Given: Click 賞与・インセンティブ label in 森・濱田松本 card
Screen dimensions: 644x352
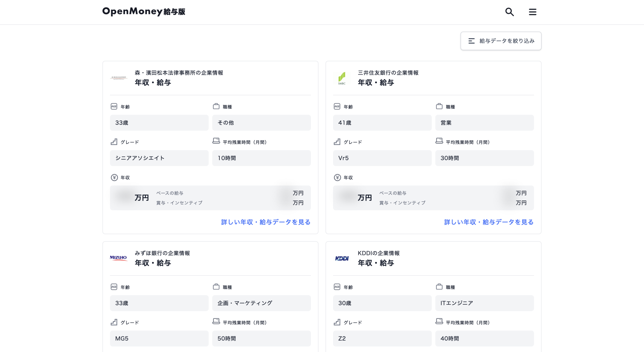Looking at the screenshot, I should [179, 203].
